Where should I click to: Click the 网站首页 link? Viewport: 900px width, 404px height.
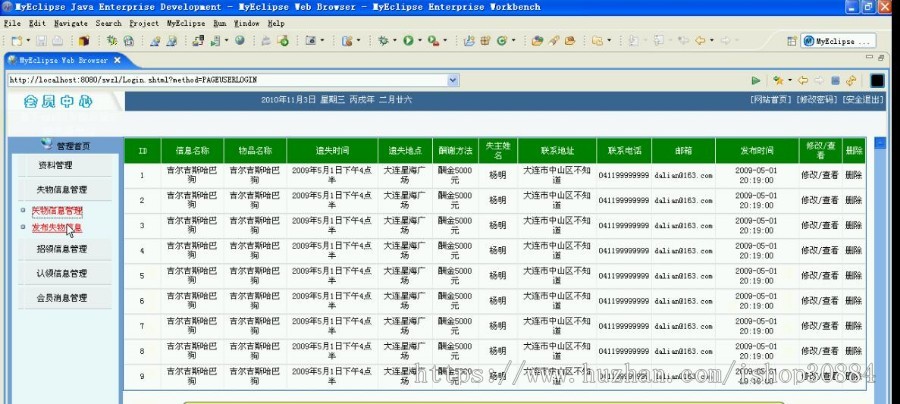coord(770,99)
